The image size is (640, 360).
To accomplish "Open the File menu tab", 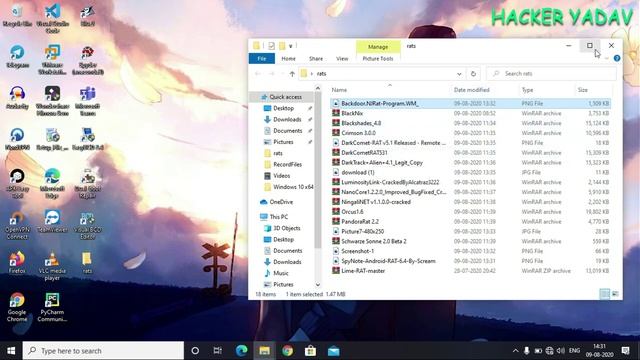I will tap(262, 58).
